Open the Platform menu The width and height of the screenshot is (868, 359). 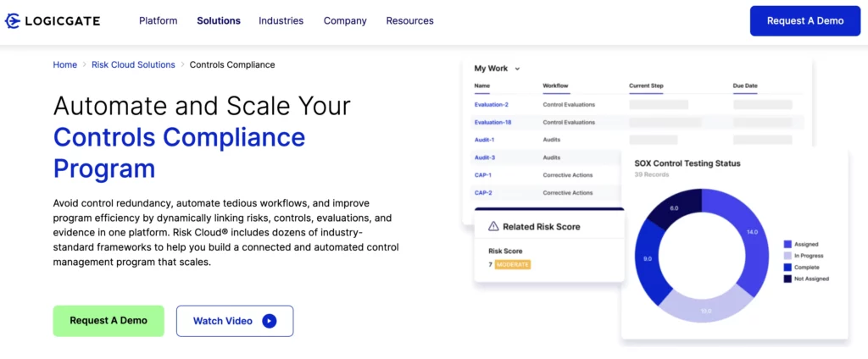point(159,21)
